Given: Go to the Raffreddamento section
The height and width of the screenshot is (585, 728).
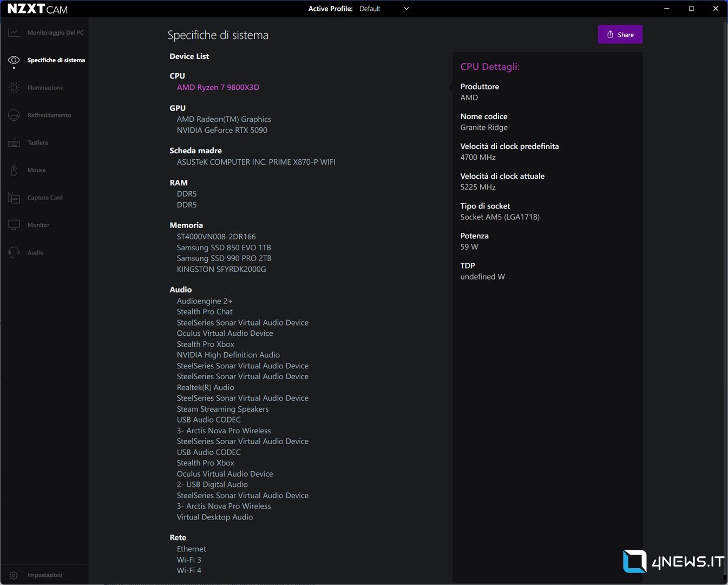Looking at the screenshot, I should [49, 115].
